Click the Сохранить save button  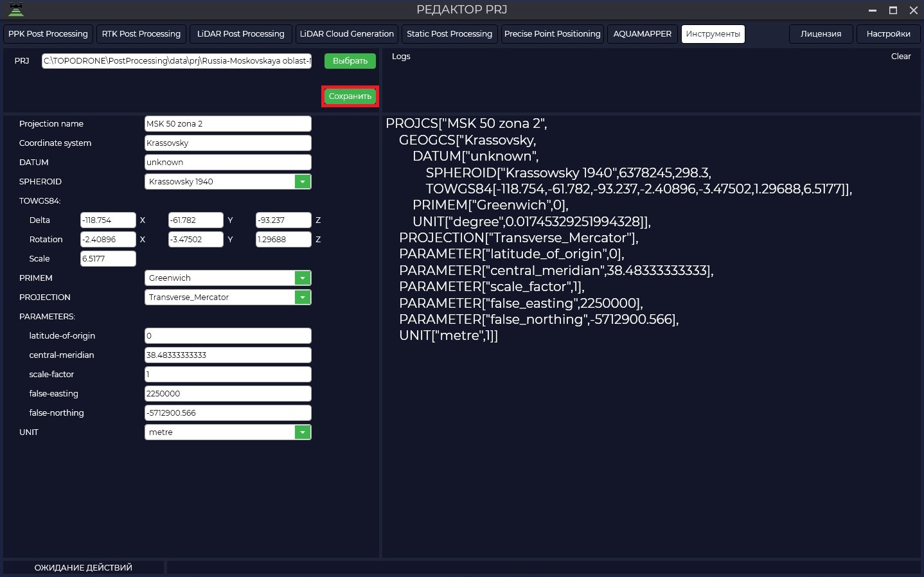tap(350, 96)
